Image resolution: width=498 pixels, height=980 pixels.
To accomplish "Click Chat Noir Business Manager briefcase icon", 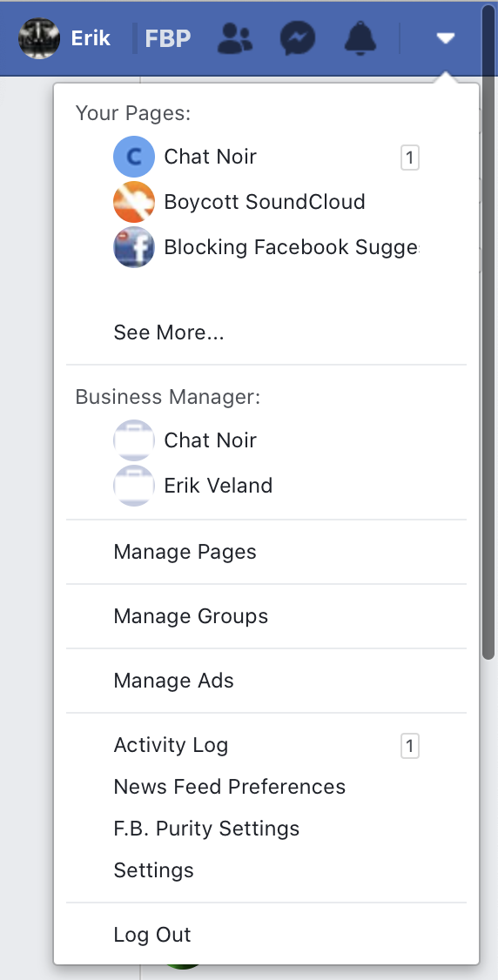I will tap(134, 440).
